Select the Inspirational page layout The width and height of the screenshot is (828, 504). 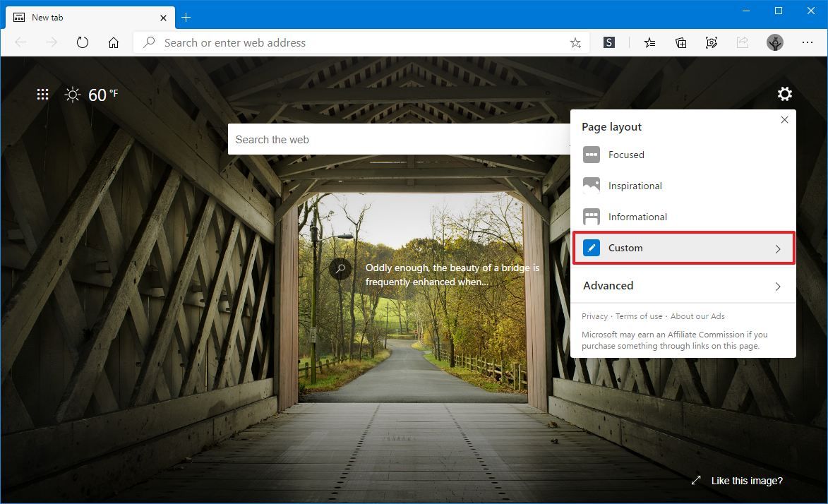pos(634,185)
